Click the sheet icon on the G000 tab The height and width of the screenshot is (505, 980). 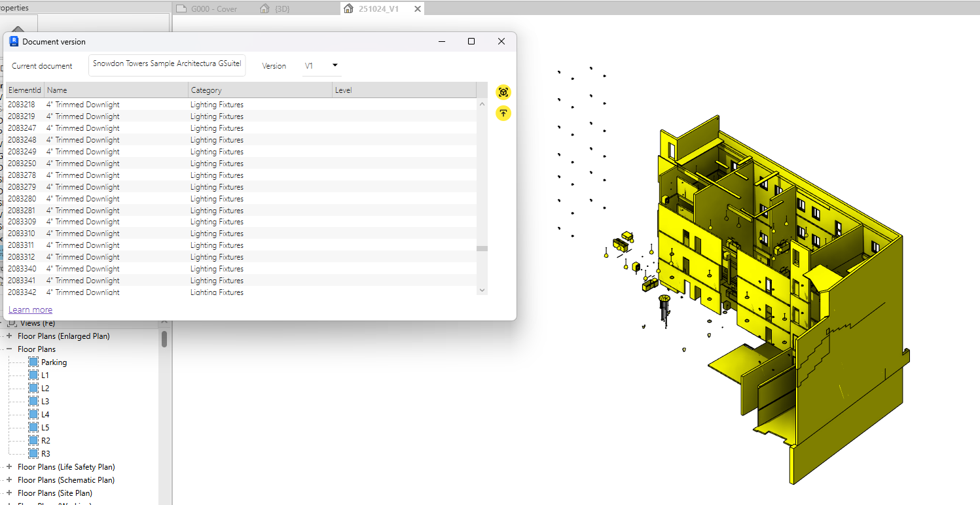[x=181, y=9]
